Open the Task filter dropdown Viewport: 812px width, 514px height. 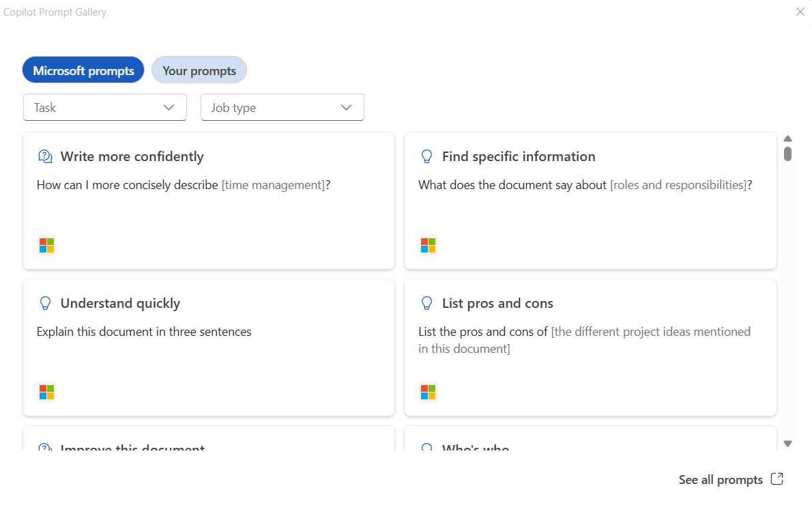105,108
